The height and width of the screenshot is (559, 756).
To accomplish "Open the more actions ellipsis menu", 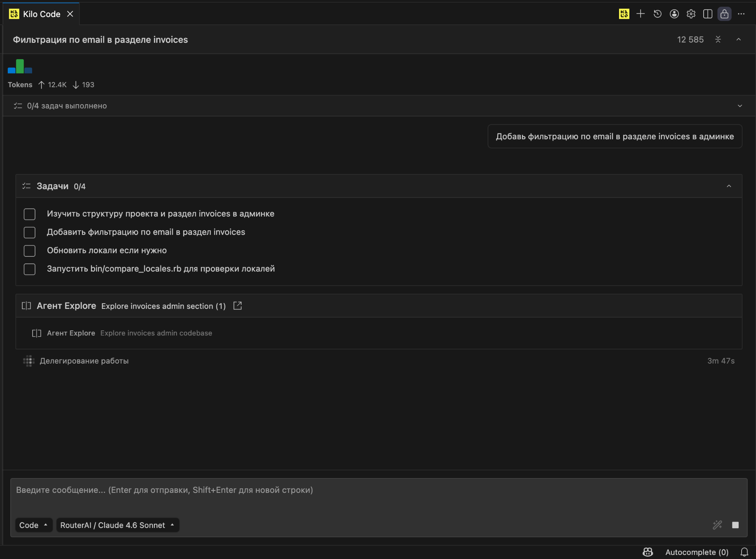I will tap(741, 14).
